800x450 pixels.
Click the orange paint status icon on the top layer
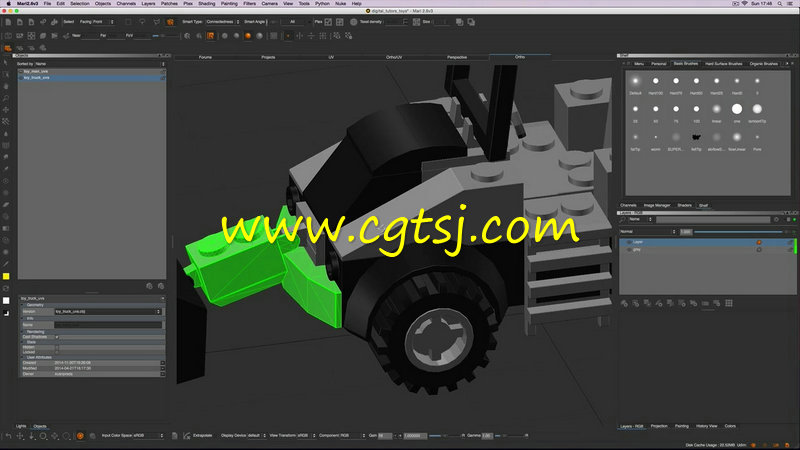coord(759,242)
